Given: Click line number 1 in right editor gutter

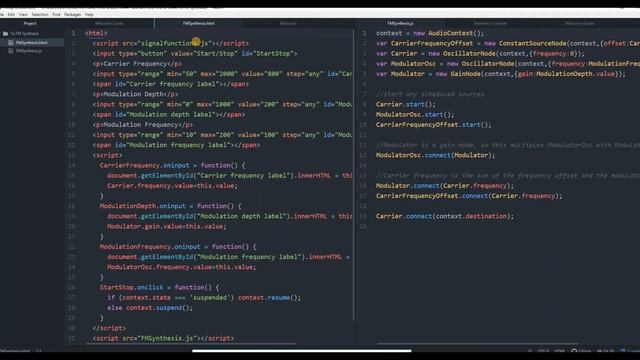Looking at the screenshot, I should 364,33.
